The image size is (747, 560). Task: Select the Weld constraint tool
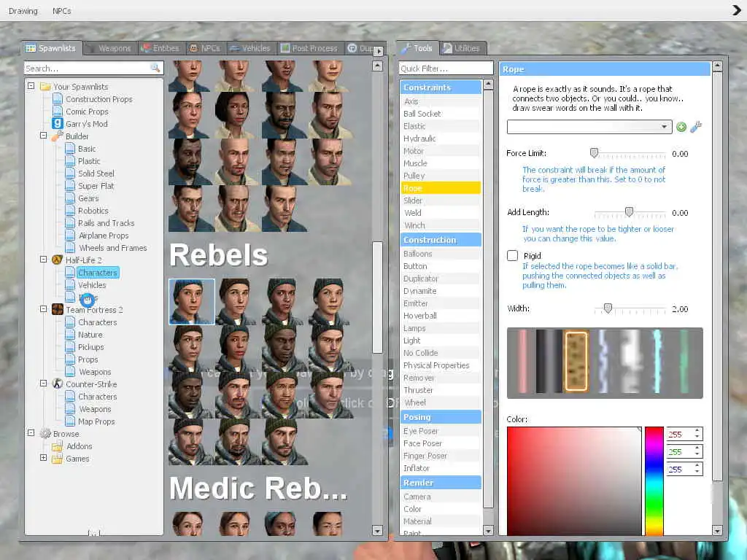tap(440, 213)
